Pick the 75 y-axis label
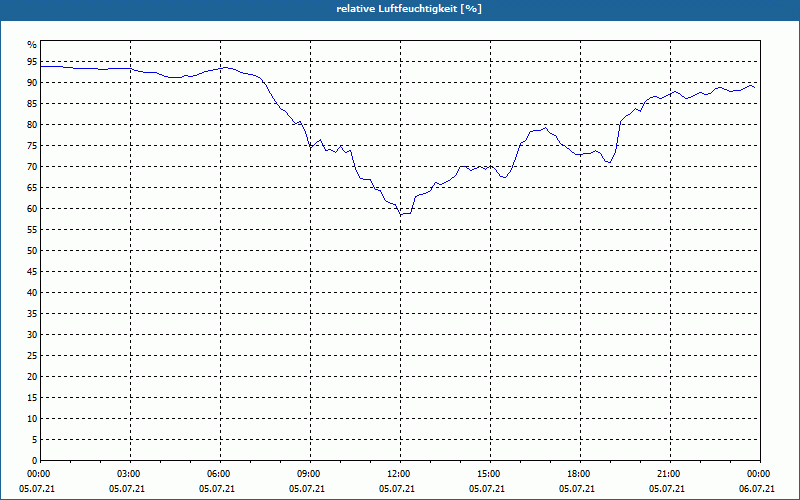 coord(32,146)
